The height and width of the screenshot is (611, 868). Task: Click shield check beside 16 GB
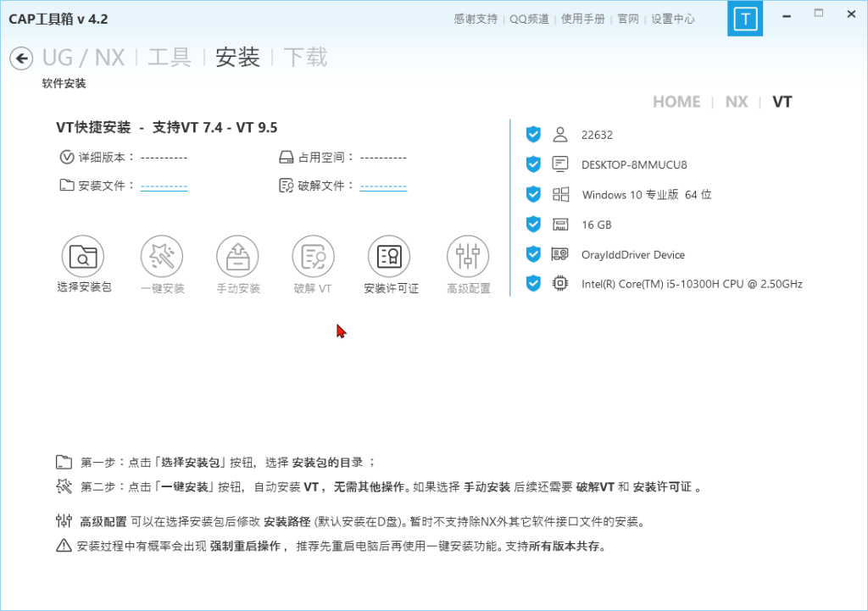(x=533, y=224)
